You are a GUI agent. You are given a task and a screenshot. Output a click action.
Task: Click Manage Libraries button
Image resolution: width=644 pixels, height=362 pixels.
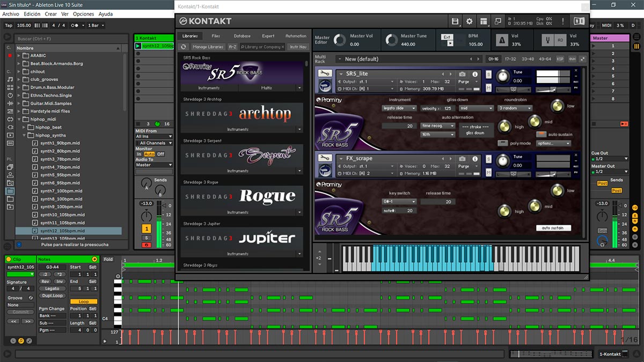(208, 47)
